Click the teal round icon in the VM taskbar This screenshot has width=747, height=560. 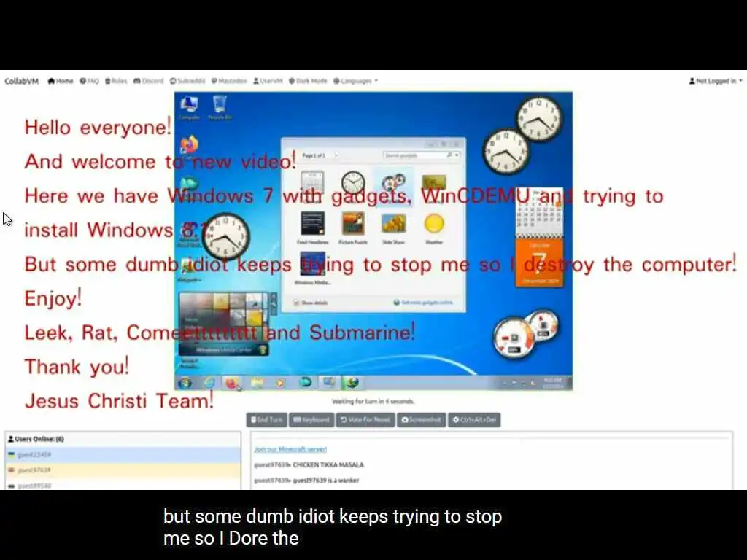(306, 382)
